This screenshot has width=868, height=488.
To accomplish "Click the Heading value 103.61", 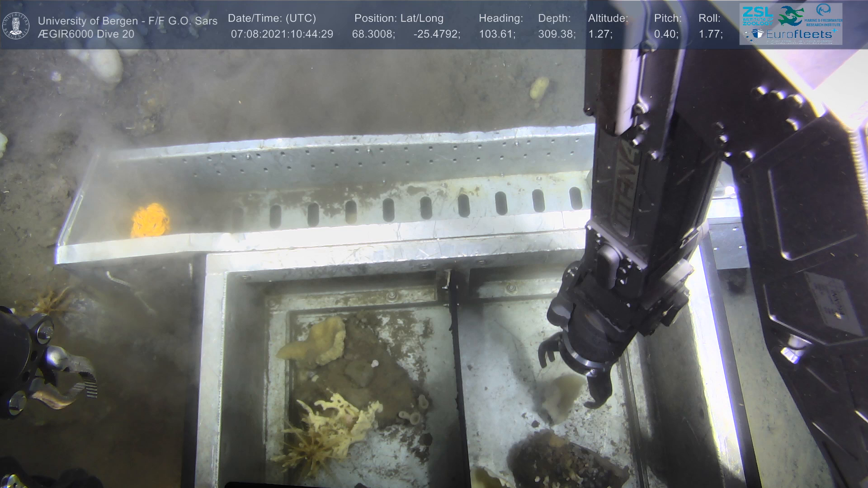I will [x=497, y=34].
